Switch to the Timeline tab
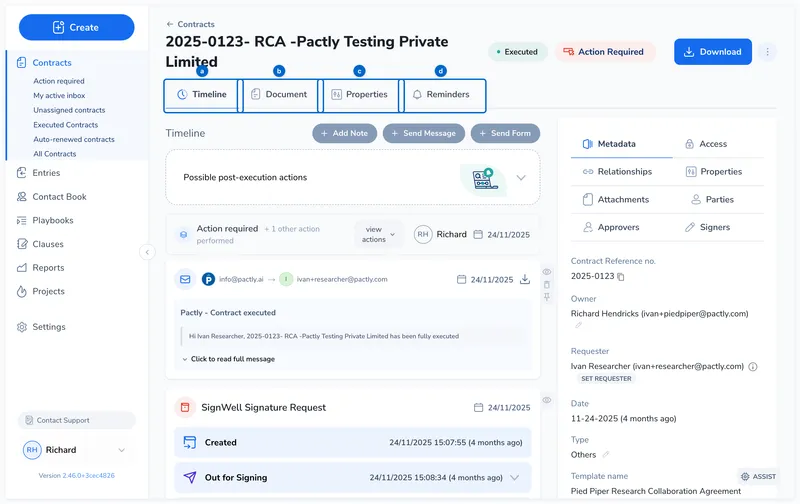The image size is (800, 504). tap(202, 95)
